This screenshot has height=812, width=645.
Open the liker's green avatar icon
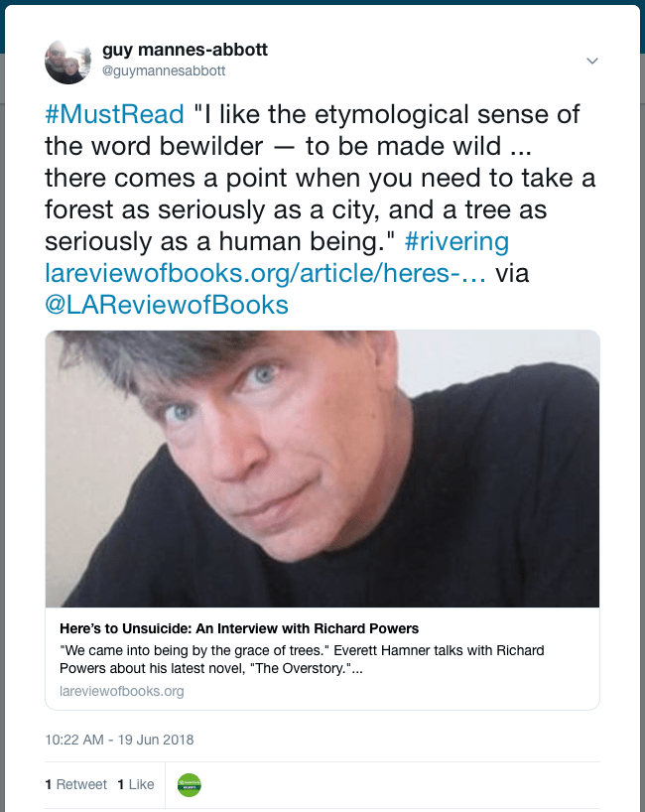click(189, 784)
